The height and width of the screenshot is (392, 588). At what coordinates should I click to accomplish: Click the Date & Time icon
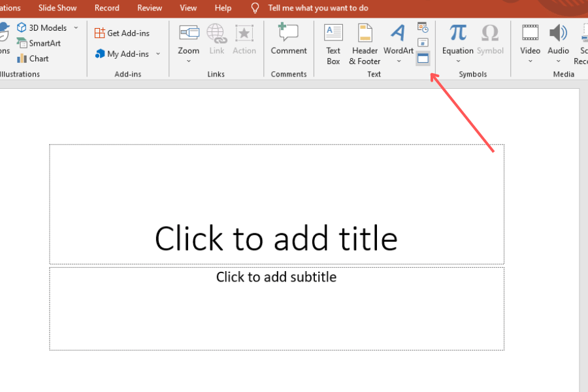click(x=423, y=27)
